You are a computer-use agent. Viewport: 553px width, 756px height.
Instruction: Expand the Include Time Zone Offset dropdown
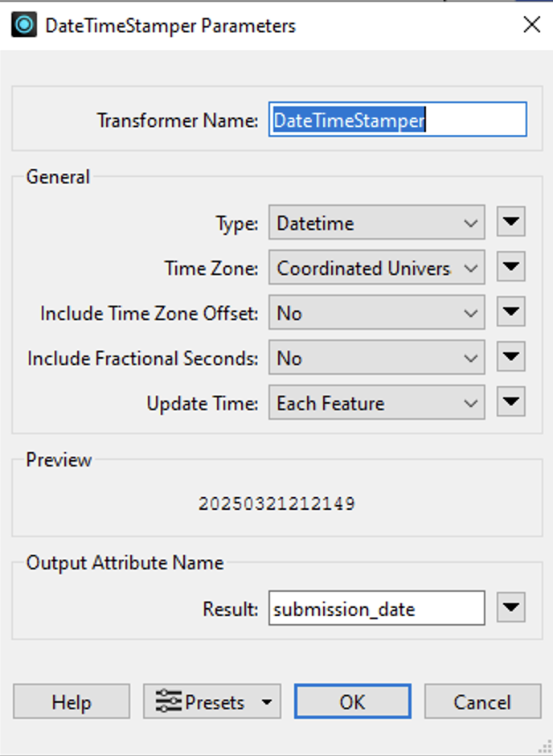tap(377, 312)
